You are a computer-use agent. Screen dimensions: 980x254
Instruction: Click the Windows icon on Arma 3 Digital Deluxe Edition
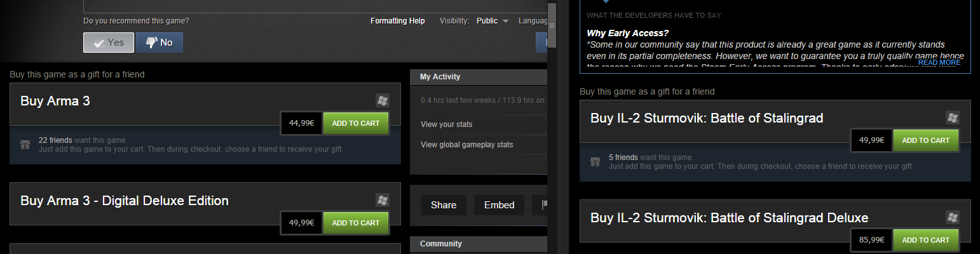(x=382, y=199)
